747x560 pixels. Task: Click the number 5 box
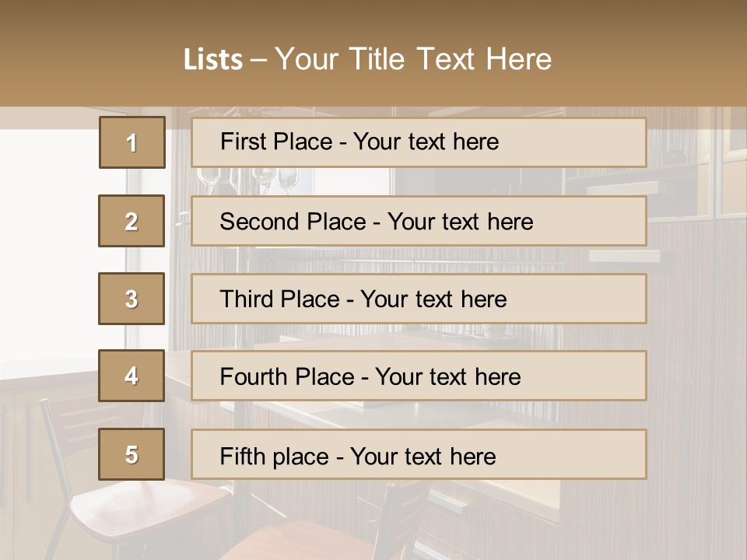pos(132,454)
